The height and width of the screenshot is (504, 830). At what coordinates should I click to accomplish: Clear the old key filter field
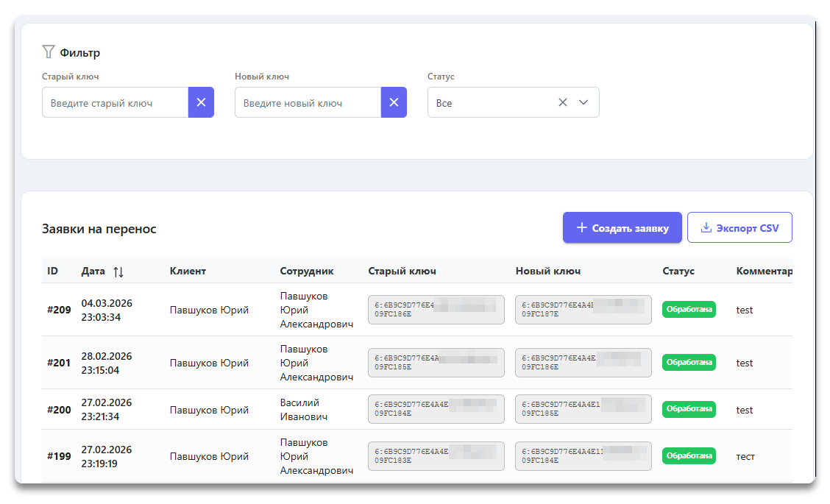(x=201, y=102)
